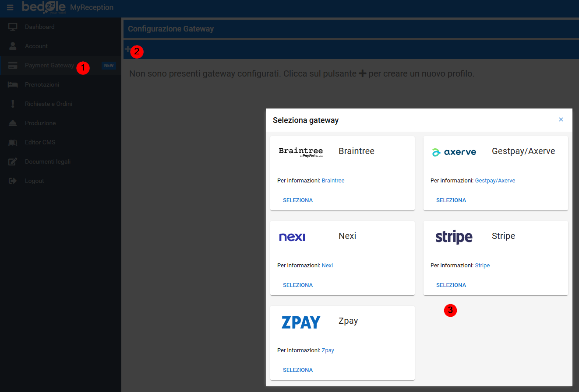Click the Editor CMS book icon

click(x=13, y=143)
